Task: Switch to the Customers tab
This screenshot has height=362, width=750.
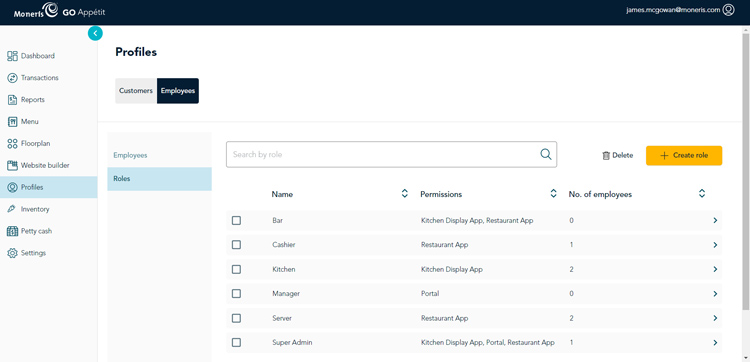Action: point(136,91)
